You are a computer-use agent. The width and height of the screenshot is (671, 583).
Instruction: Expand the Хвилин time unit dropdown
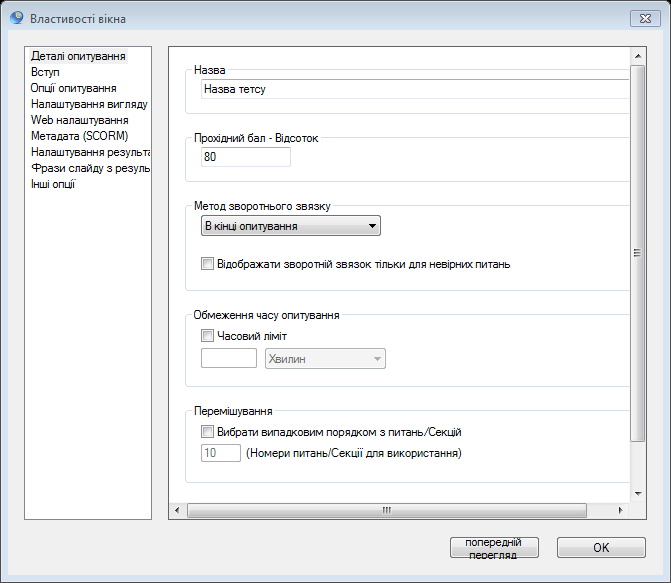pos(325,359)
